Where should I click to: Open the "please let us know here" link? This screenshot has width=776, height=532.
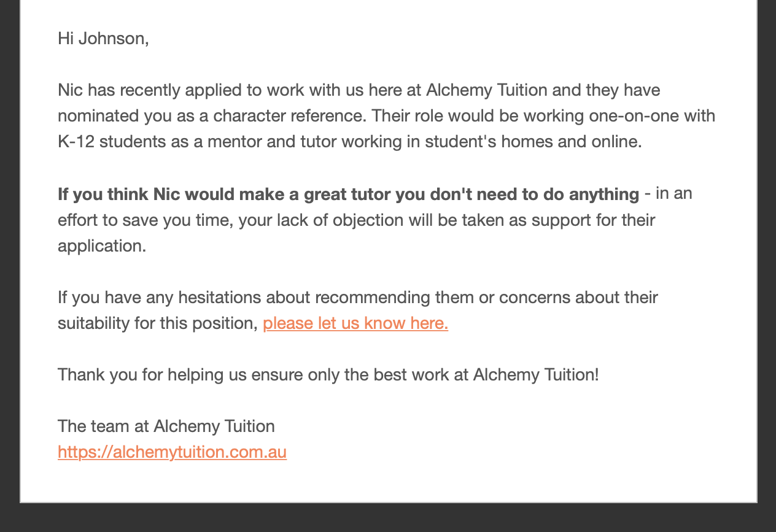(x=355, y=323)
